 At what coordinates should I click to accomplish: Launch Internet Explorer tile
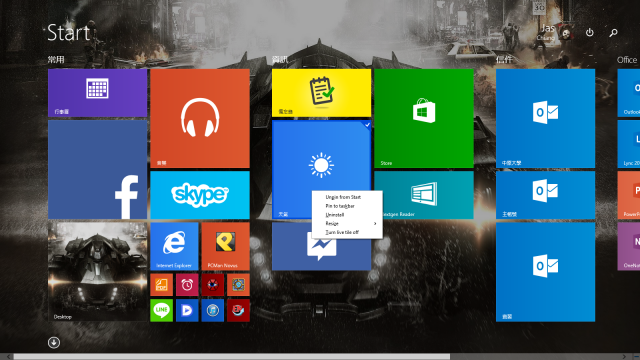pos(174,247)
